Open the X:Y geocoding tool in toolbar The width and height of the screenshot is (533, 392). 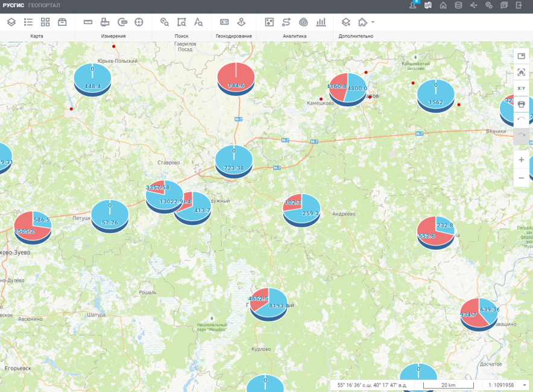224,22
